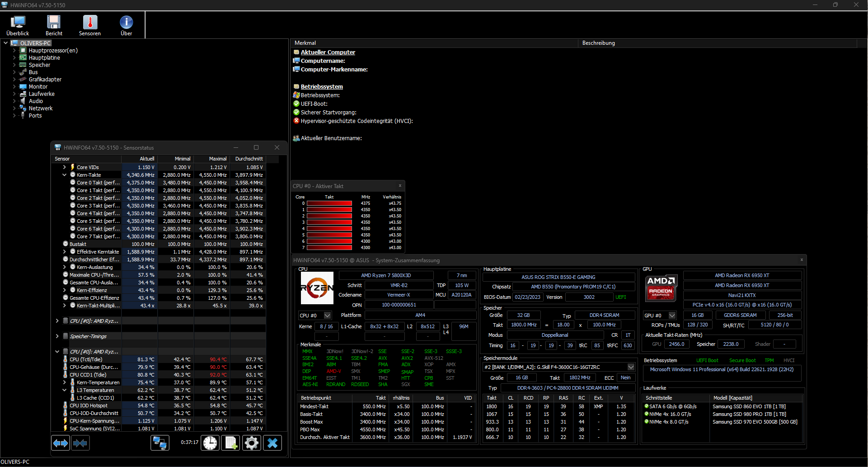The height and width of the screenshot is (467, 868).
Task: Click the Hauptprozessor(en) CPU chip icon
Action: point(23,51)
